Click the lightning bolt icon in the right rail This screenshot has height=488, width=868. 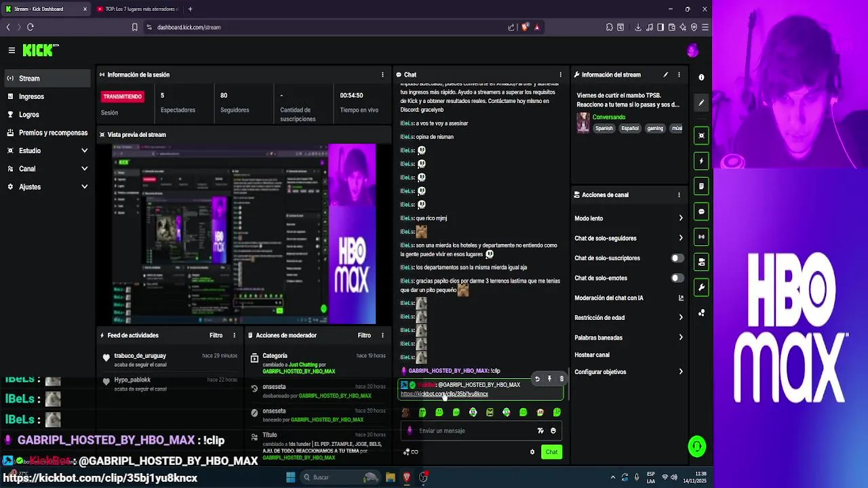pyautogui.click(x=701, y=161)
